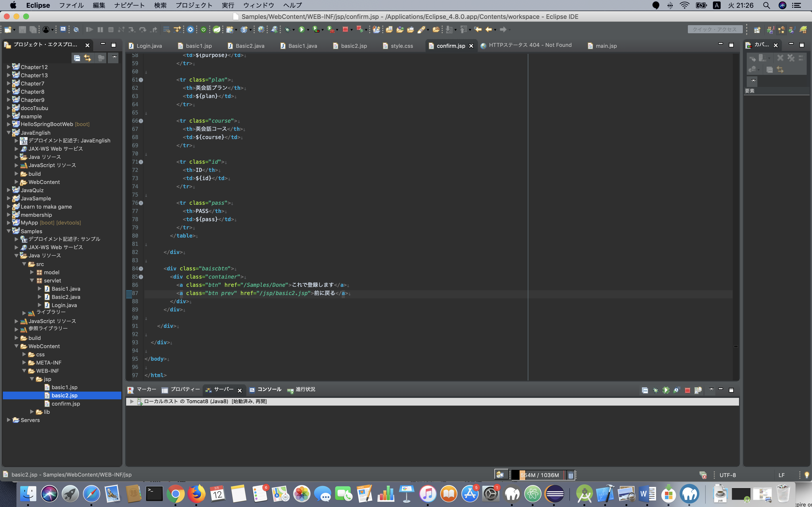This screenshot has width=812, height=507.
Task: Run the garbage collector trash icon
Action: 570,475
